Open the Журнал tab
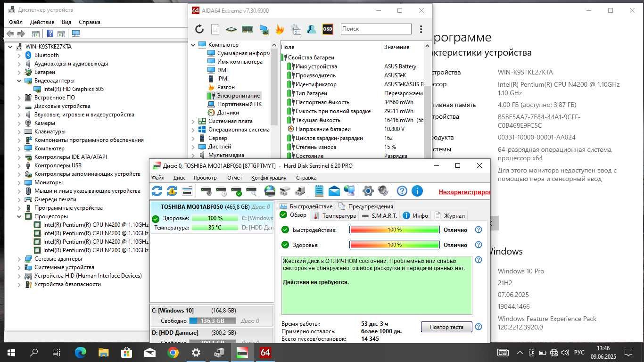Image resolution: width=644 pixels, height=362 pixels. pos(450,215)
